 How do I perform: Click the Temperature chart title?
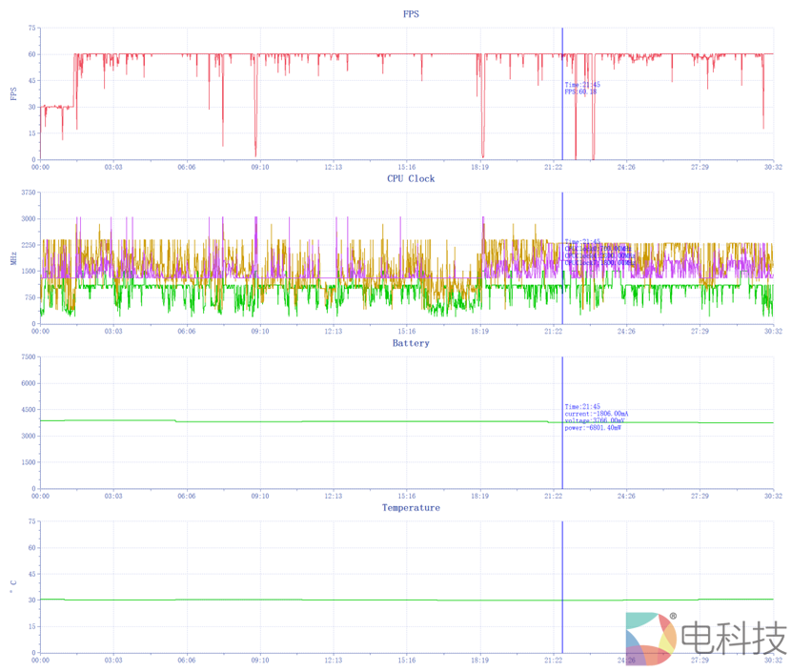[x=411, y=508]
